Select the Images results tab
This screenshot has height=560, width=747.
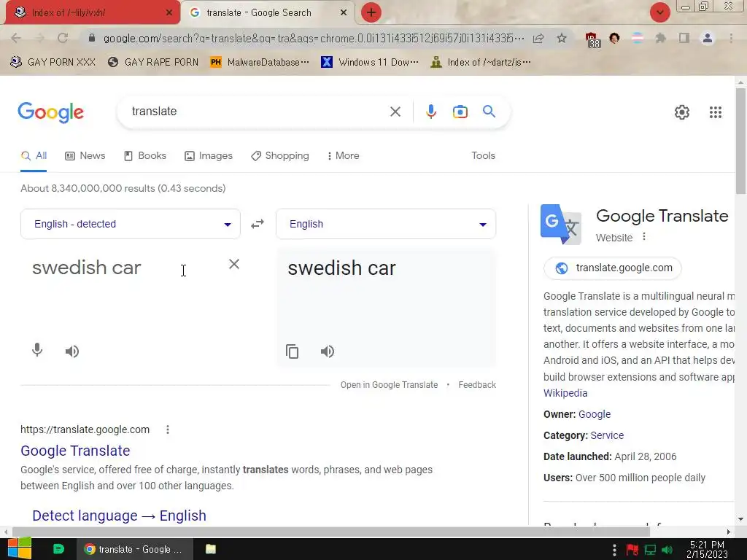pyautogui.click(x=208, y=156)
